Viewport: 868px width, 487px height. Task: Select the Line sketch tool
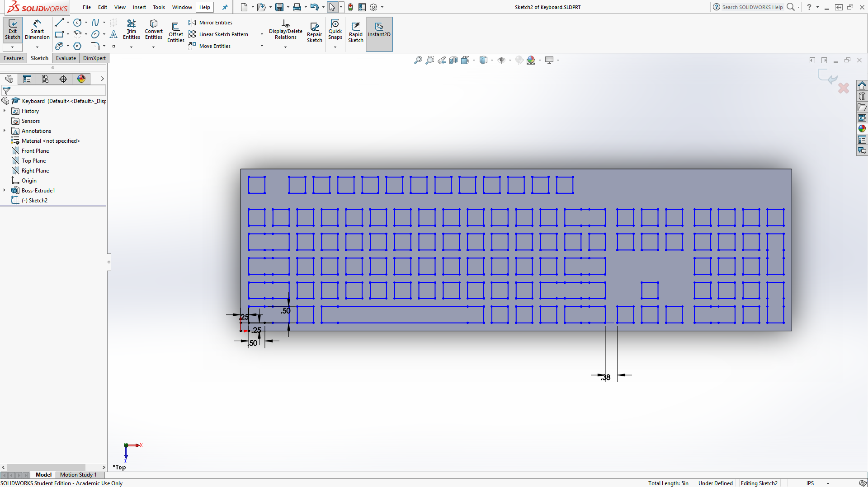59,23
